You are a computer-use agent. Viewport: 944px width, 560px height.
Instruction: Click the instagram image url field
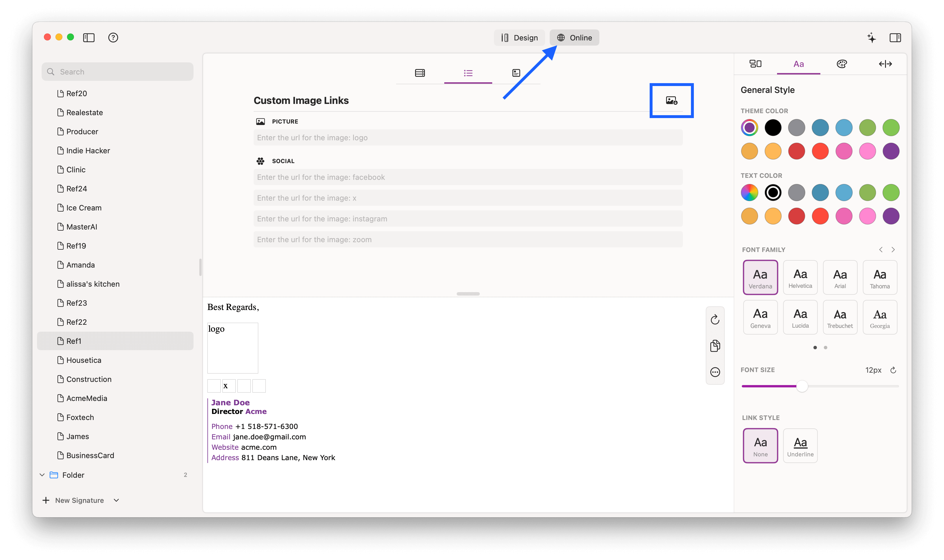point(468,219)
